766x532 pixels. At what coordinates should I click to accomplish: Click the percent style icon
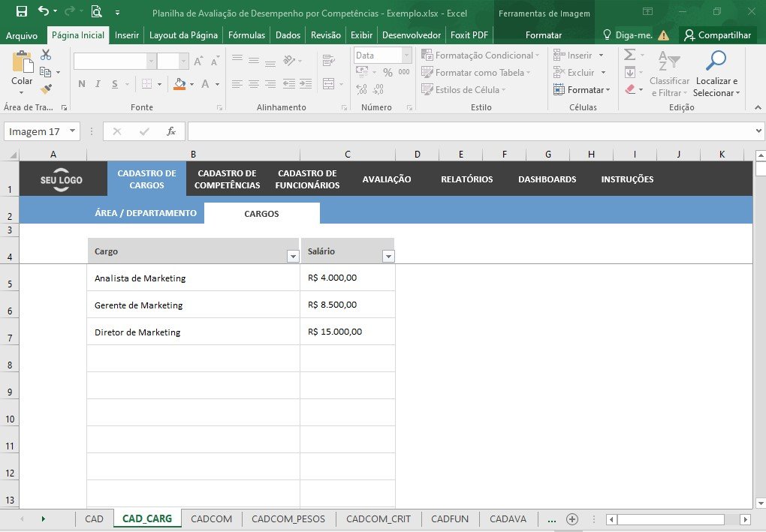[388, 72]
